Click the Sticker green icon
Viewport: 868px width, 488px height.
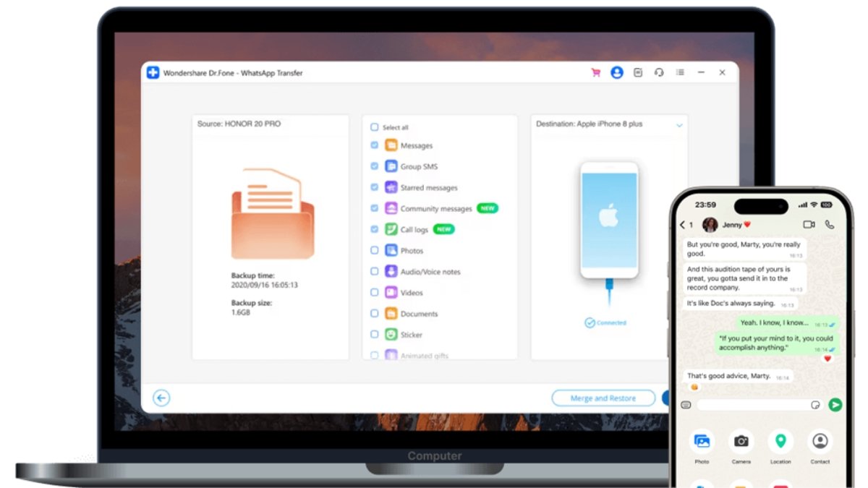pyautogui.click(x=391, y=334)
